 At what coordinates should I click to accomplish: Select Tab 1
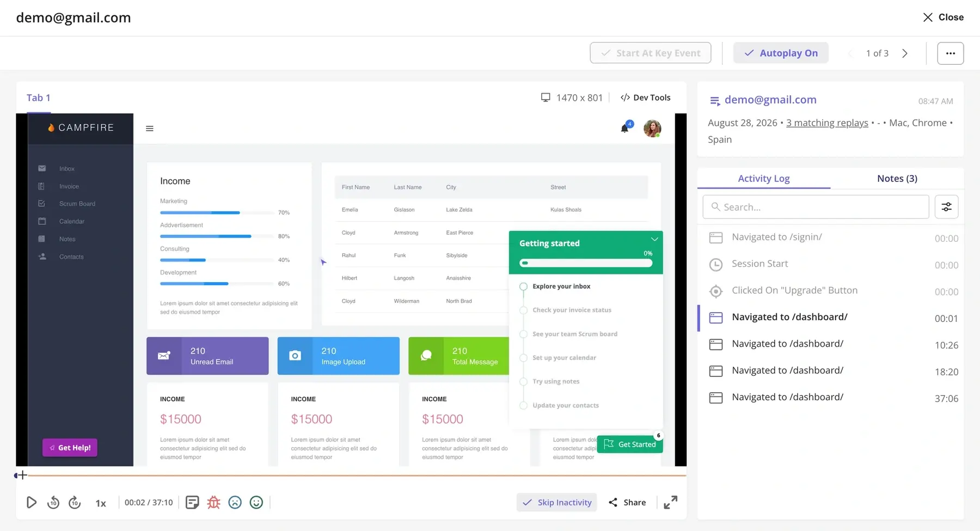(39, 98)
